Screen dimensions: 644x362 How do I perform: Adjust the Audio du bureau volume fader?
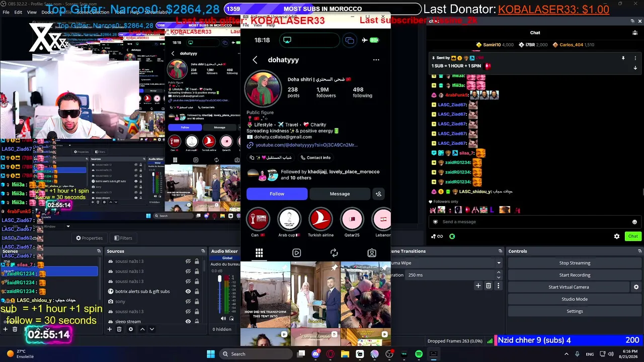[219, 280]
